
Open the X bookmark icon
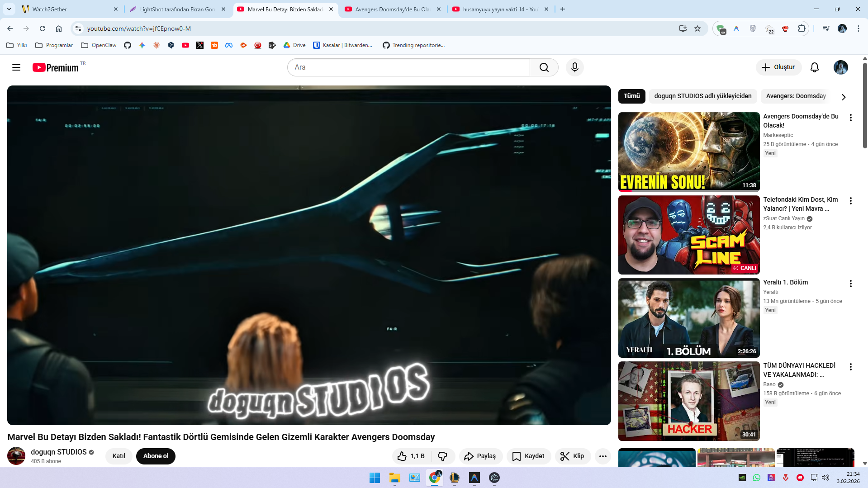200,45
